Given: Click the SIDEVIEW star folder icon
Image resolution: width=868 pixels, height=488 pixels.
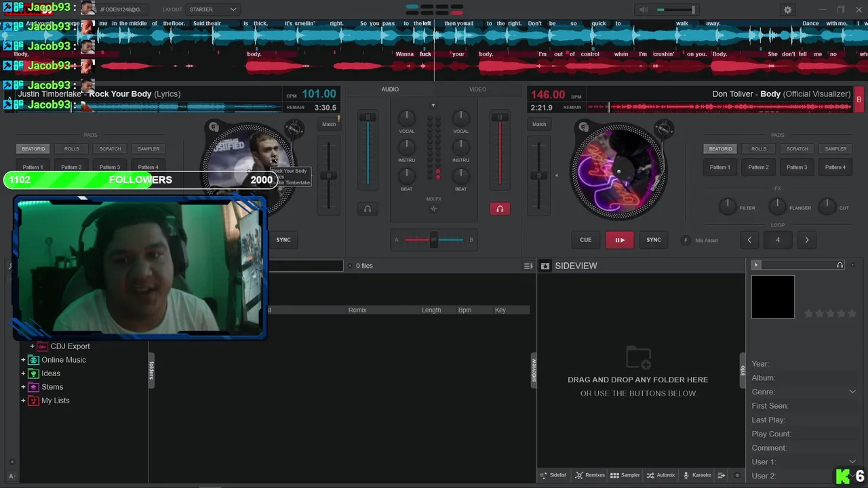Looking at the screenshot, I should tap(545, 266).
